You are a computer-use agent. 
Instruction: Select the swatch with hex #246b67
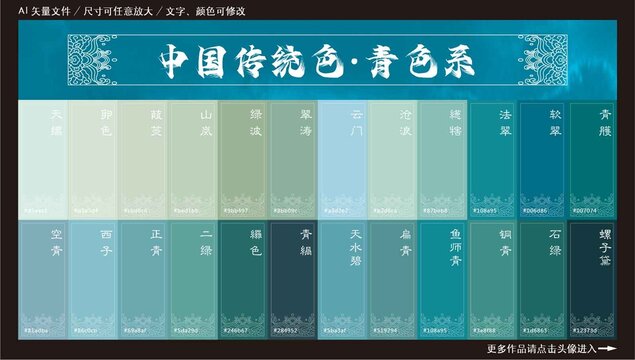pos(243,279)
